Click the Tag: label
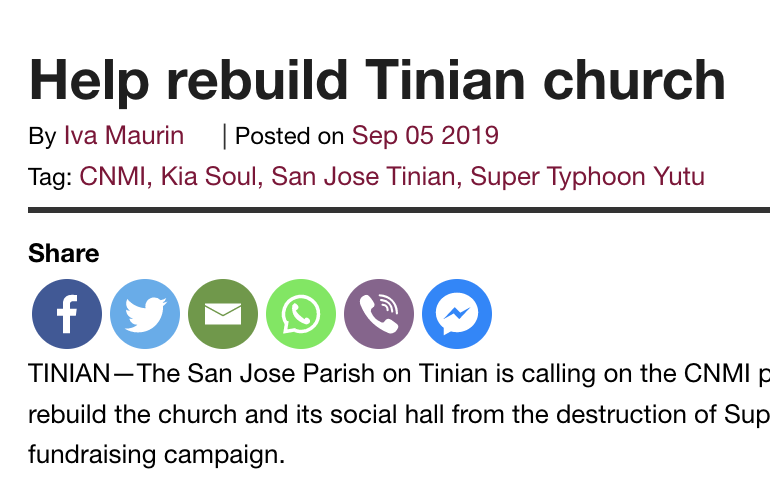Viewport: 770px width, 484px height. 51,178
